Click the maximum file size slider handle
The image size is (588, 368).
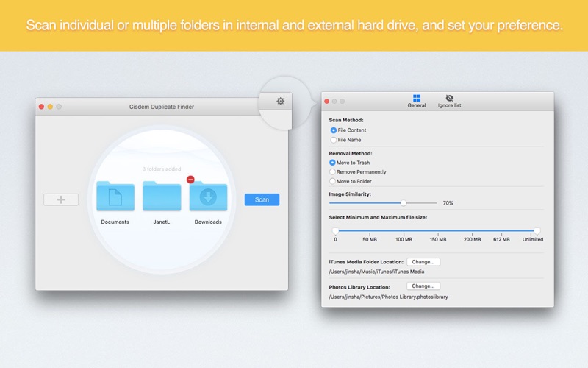point(537,231)
